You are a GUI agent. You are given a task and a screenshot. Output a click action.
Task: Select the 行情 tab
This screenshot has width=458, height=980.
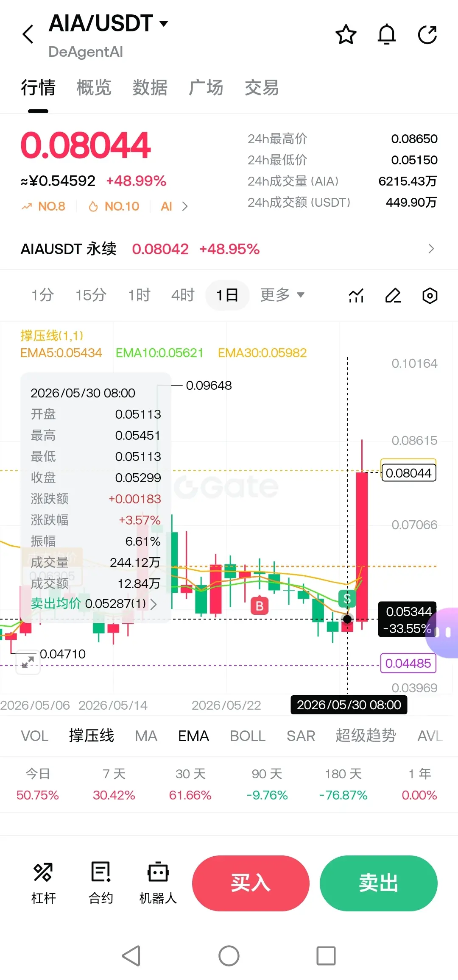[x=38, y=88]
